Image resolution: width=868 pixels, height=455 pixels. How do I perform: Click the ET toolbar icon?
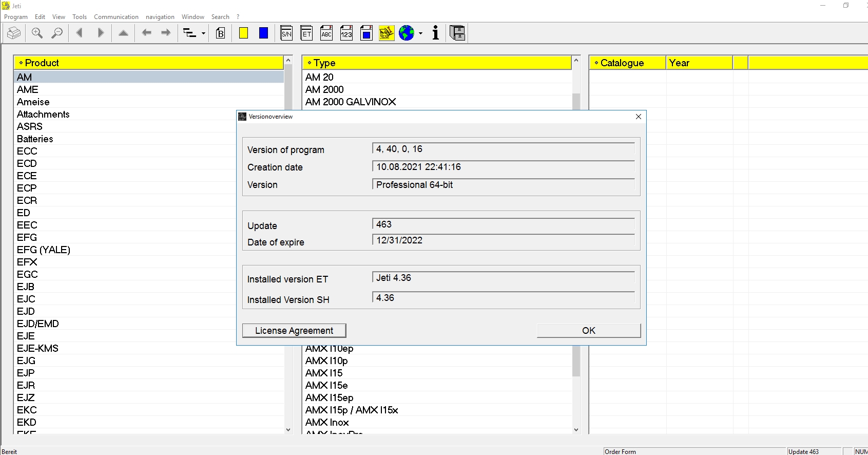306,33
